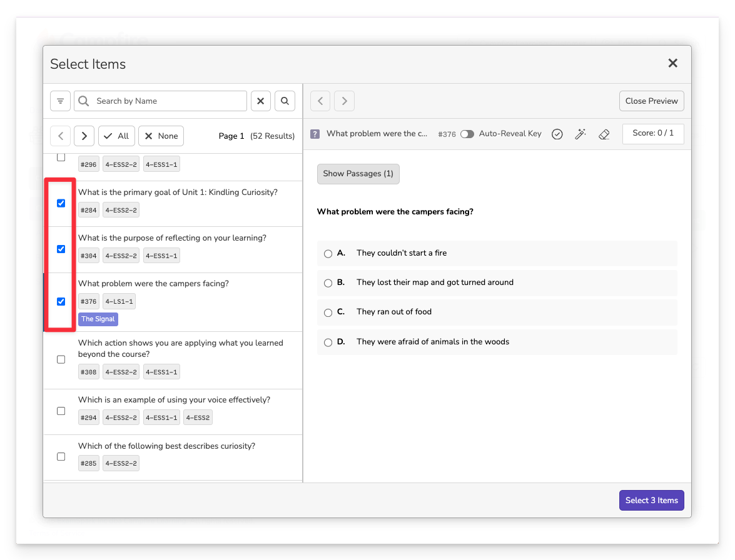Viewport: 735px width, 560px height.
Task: Select all items with the All button
Action: 116,136
